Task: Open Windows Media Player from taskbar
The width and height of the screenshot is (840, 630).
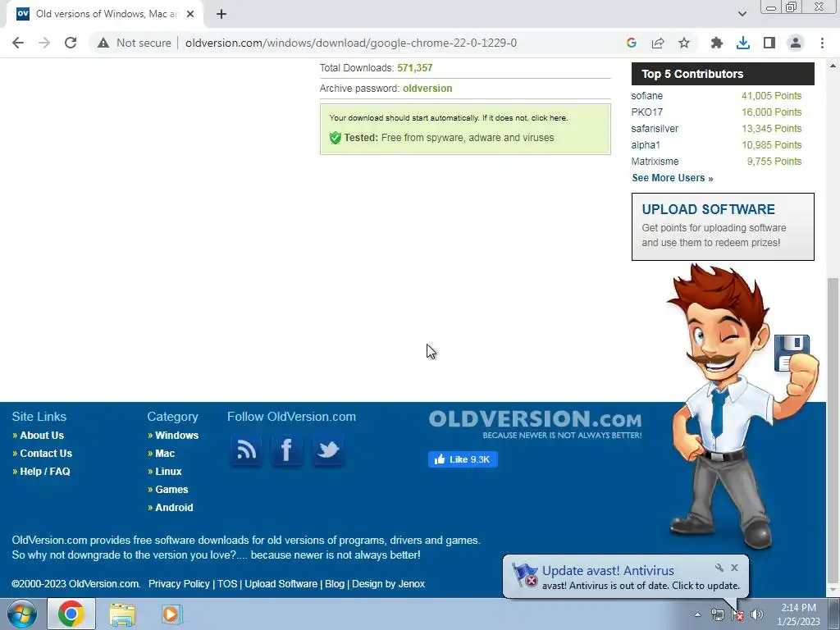Action: [x=171, y=614]
